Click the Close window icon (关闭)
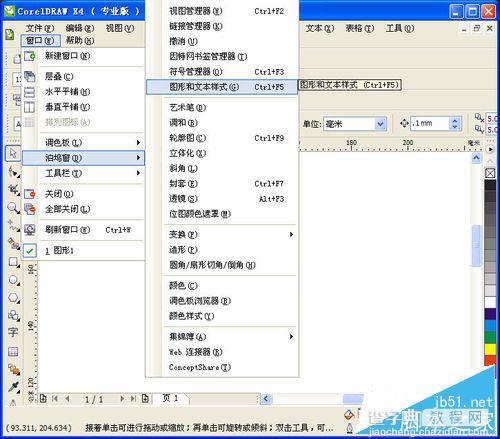The image size is (500, 439). pyautogui.click(x=30, y=194)
